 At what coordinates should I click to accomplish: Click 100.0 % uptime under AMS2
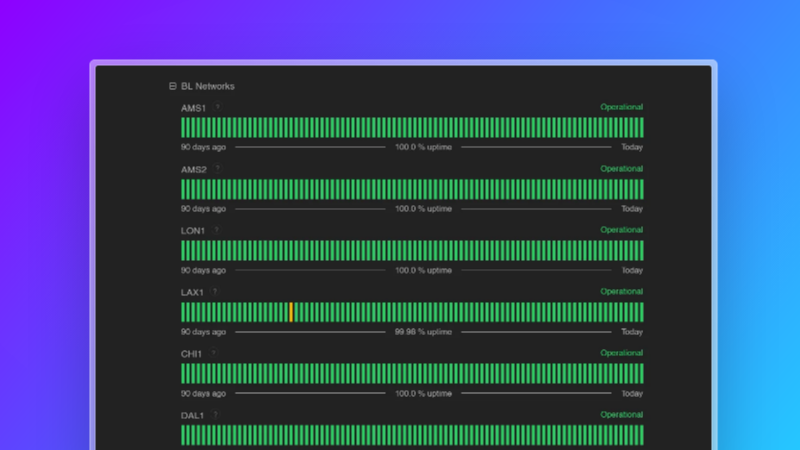pyautogui.click(x=423, y=209)
